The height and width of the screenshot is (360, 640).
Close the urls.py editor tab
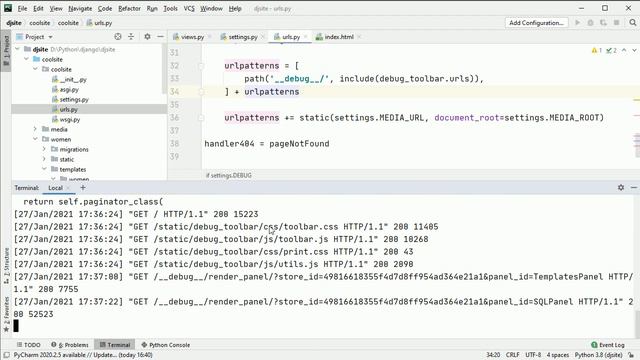click(x=305, y=37)
